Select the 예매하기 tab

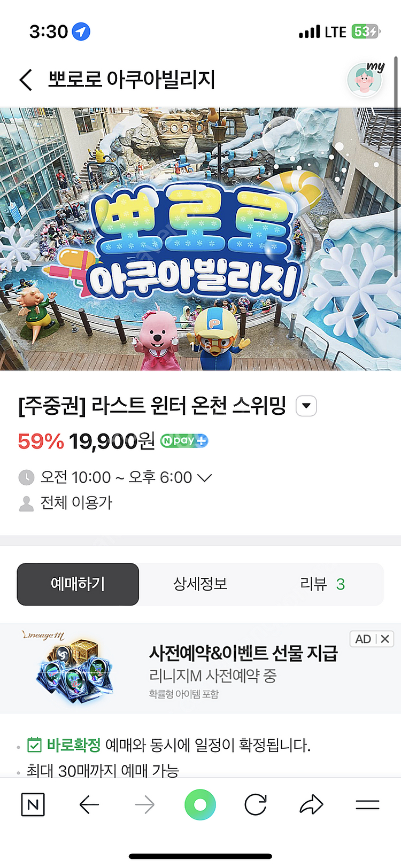tap(78, 584)
